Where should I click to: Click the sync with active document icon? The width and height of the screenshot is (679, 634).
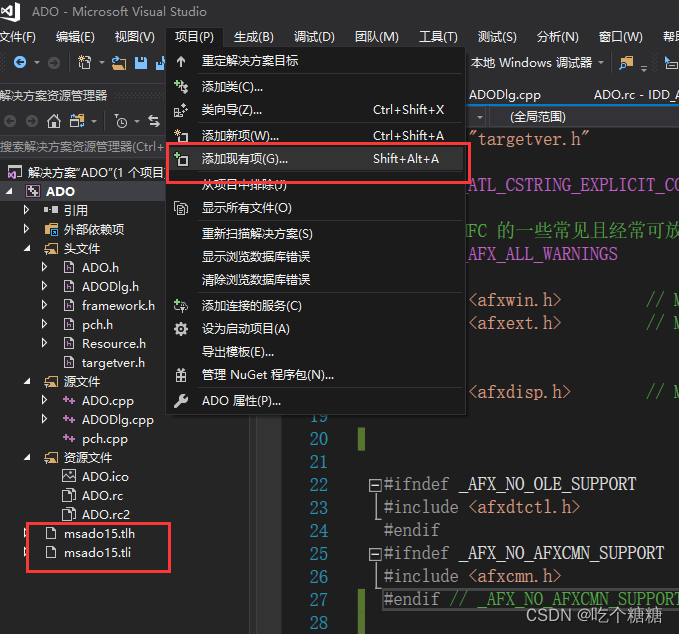pos(154,121)
